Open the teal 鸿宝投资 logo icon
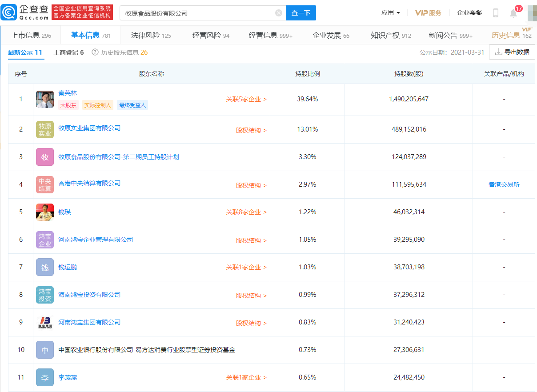This screenshot has width=537, height=392. 45,295
